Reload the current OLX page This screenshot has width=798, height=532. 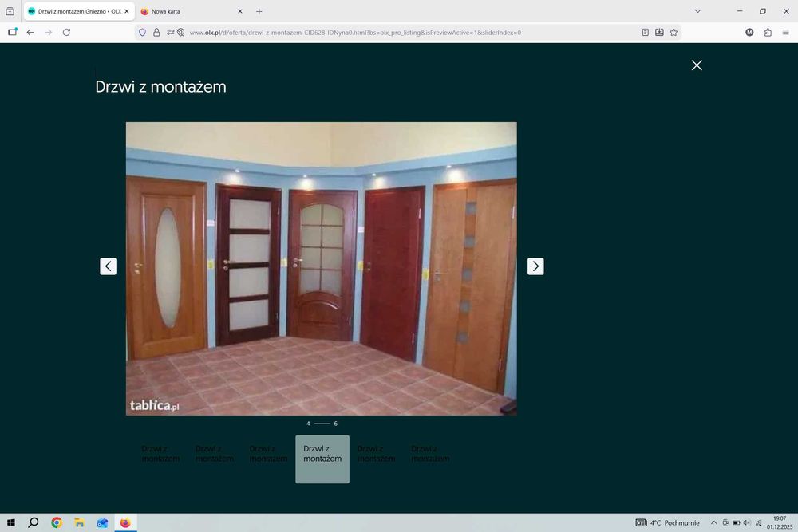click(67, 32)
